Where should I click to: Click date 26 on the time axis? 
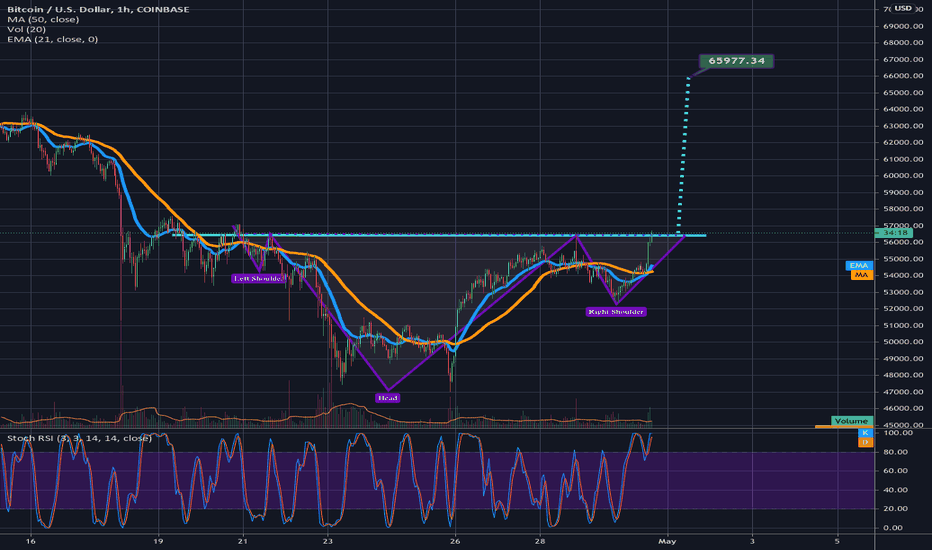pos(455,541)
